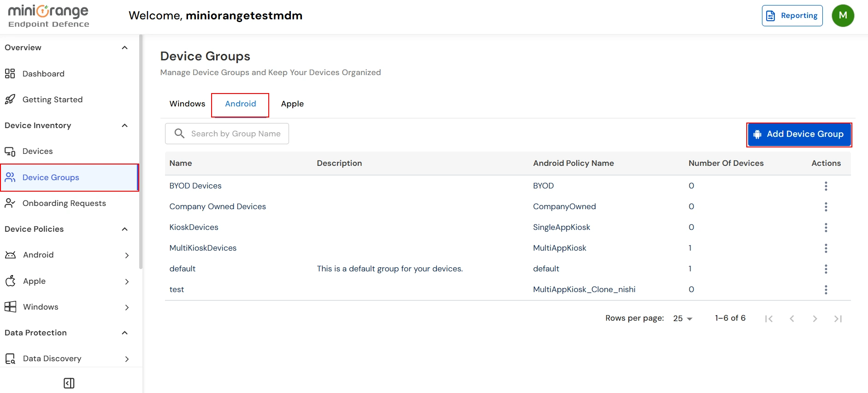Screen dimensions: 868x393
Task: Click the Company Owned Devices group name
Action: (218, 206)
